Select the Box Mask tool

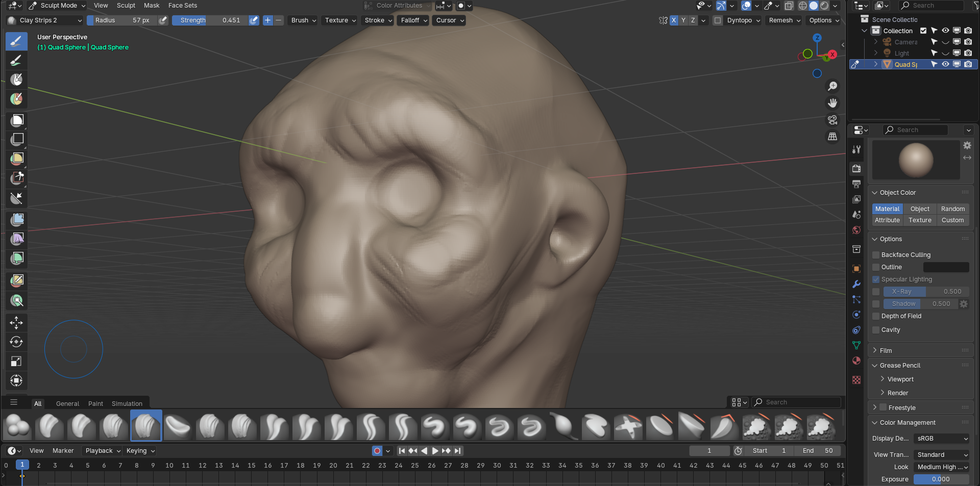tap(17, 120)
